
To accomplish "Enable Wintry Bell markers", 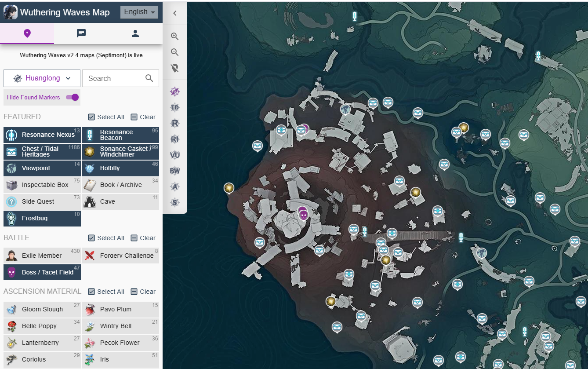I will [x=120, y=326].
